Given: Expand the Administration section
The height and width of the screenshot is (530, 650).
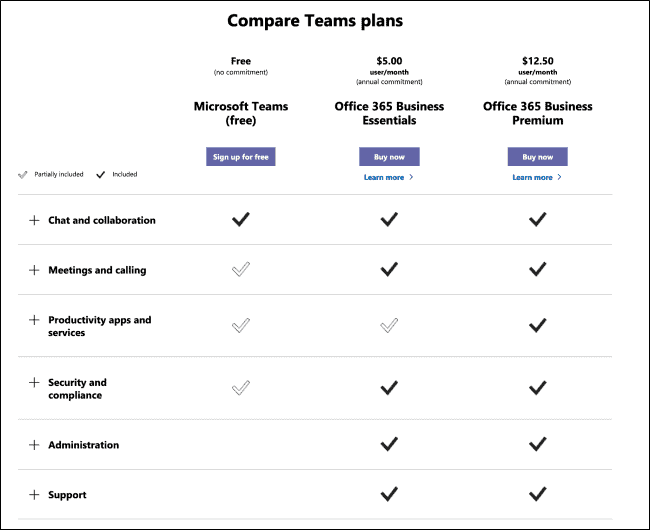Looking at the screenshot, I should (x=34, y=445).
